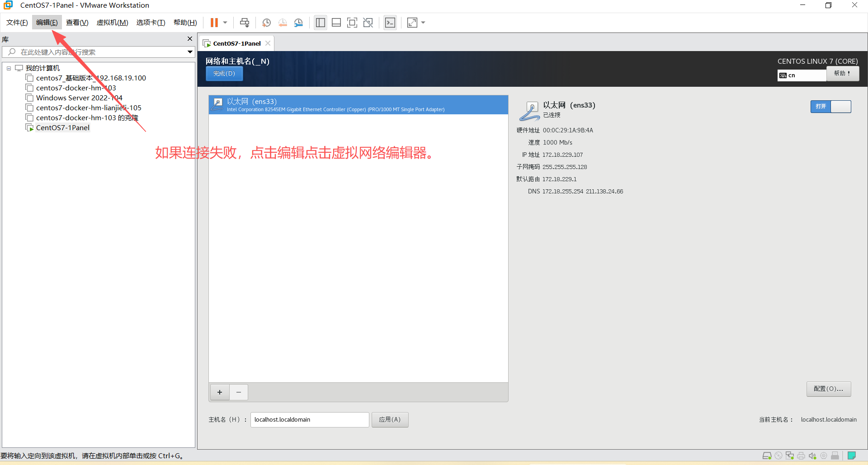Click the hostname input field
Screen dimensions: 868x465
[310, 420]
